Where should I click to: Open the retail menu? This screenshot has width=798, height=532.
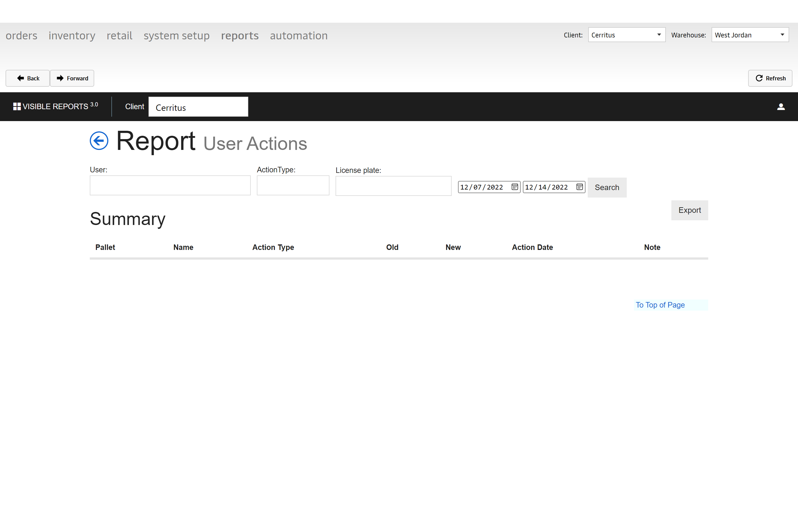click(119, 36)
